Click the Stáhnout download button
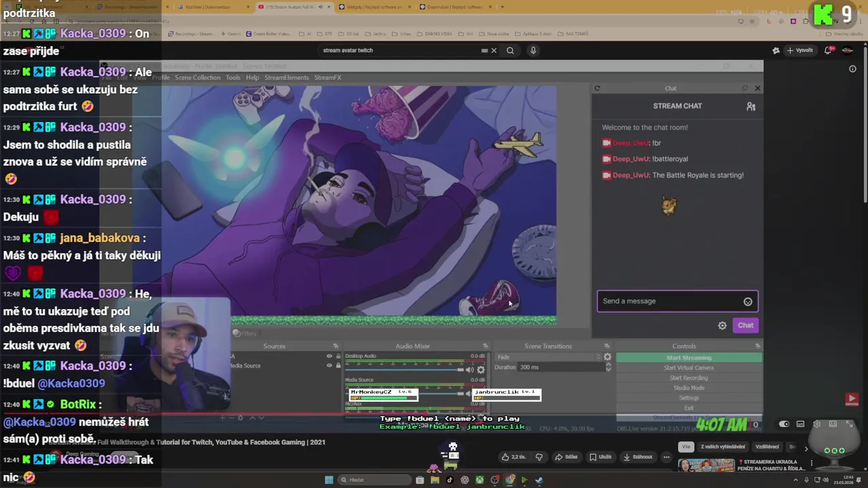Screen dimensions: 868x488 pos(638,457)
